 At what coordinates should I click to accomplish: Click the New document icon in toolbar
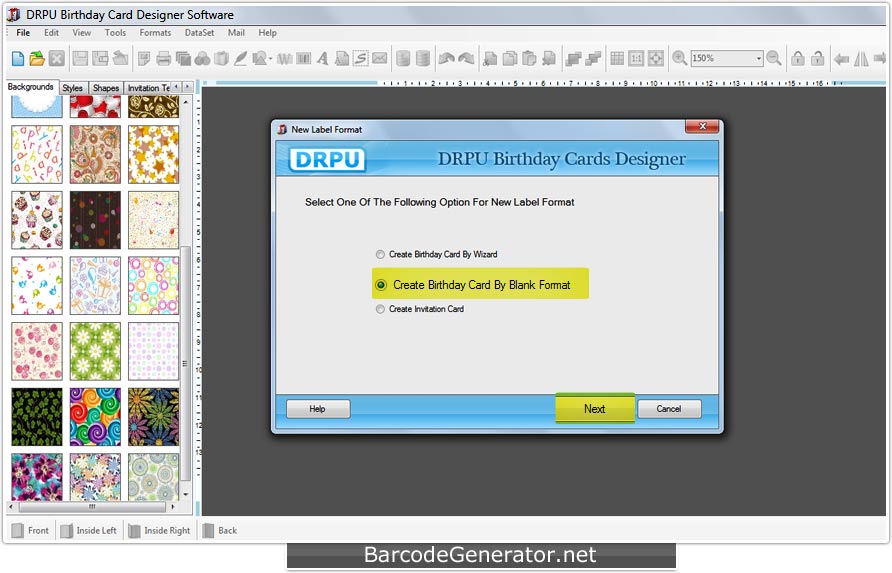click(x=18, y=58)
